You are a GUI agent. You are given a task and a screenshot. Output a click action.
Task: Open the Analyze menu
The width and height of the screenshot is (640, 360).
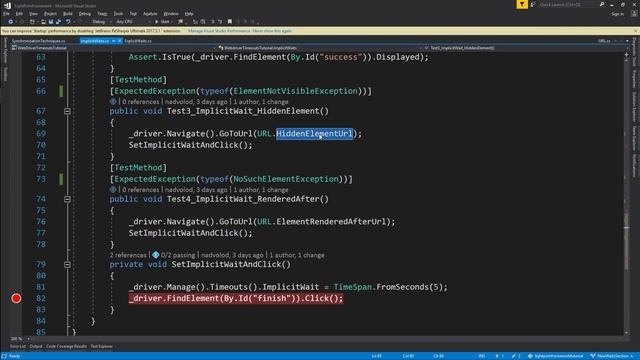tap(150, 14)
